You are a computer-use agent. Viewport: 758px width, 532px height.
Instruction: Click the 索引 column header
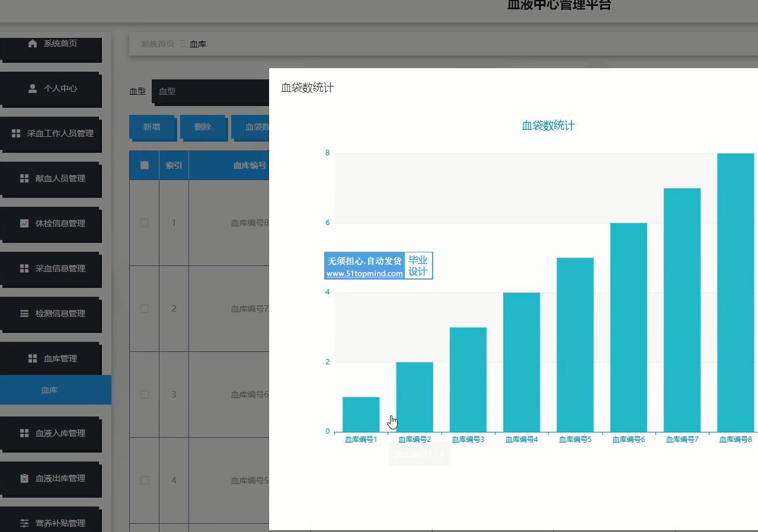tap(174, 165)
